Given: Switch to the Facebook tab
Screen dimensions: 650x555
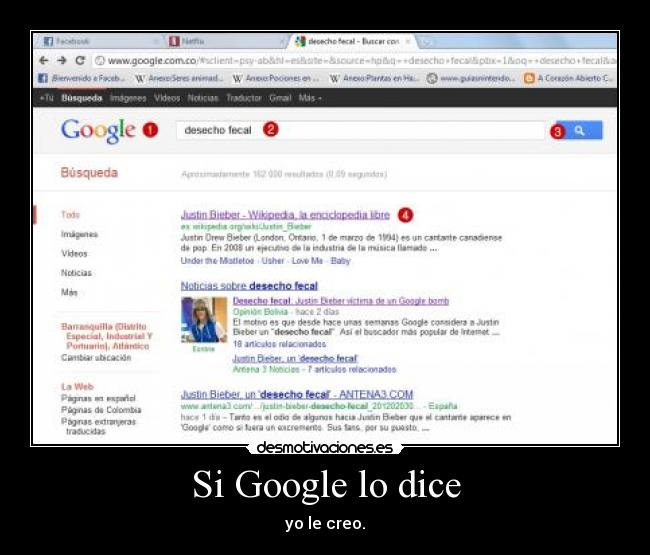Looking at the screenshot, I should (99, 41).
